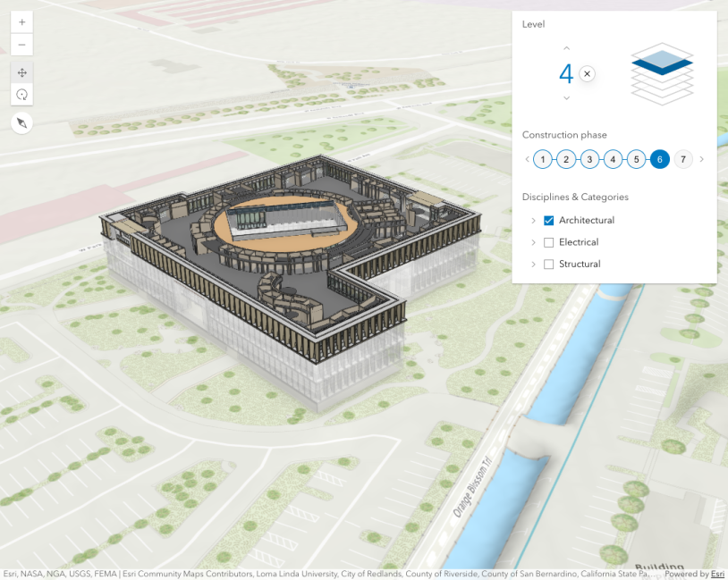This screenshot has width=728, height=580.
Task: Click the Construction phase heading
Action: coord(564,135)
